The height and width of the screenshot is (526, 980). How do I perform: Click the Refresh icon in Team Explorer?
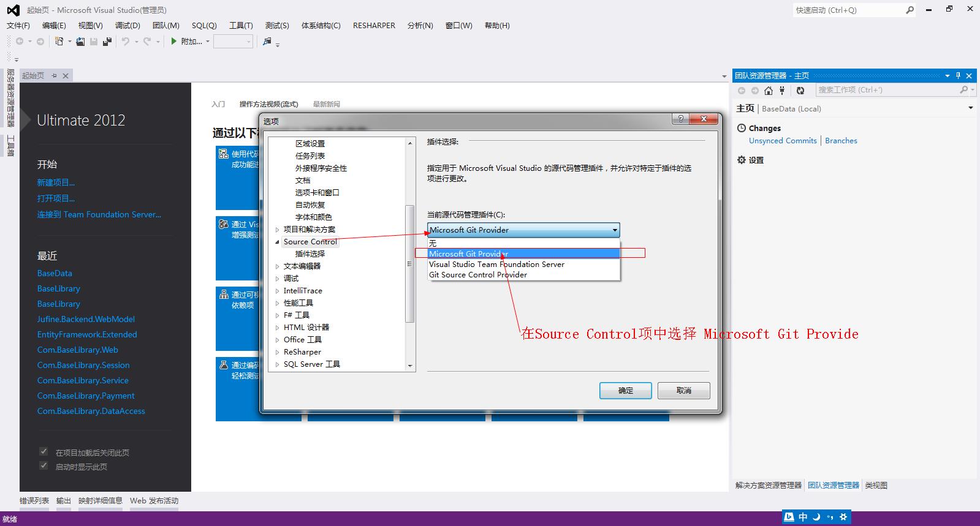point(800,90)
